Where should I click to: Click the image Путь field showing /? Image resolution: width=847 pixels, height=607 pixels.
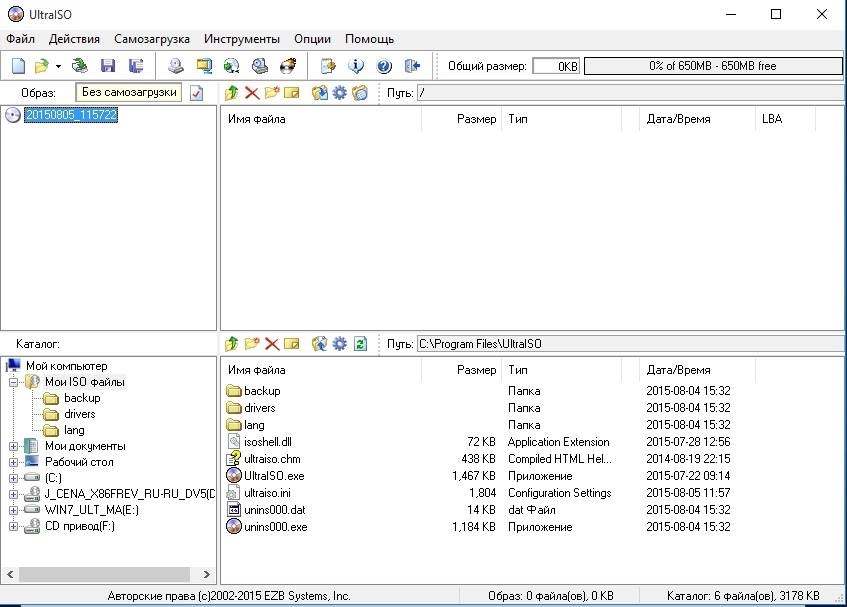coord(630,93)
